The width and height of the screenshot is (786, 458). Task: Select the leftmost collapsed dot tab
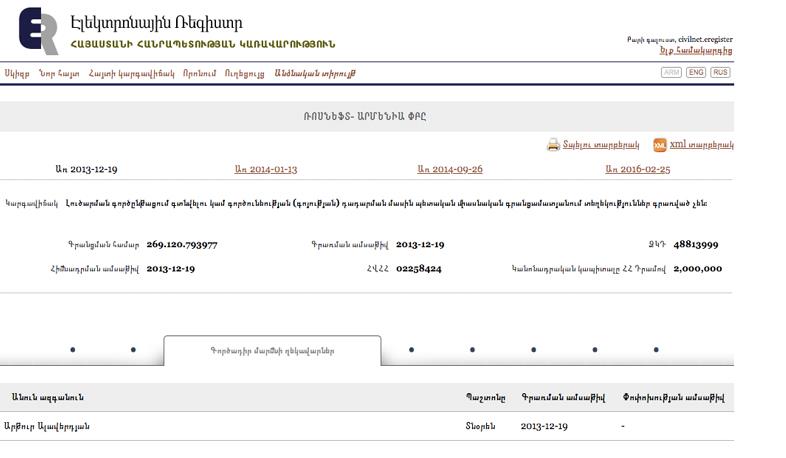tap(72, 350)
